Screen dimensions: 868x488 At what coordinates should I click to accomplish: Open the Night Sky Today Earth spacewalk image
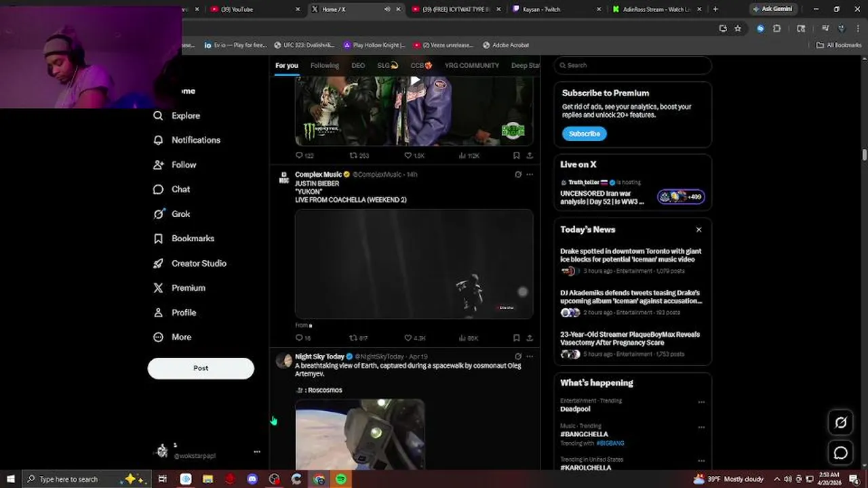(x=360, y=434)
